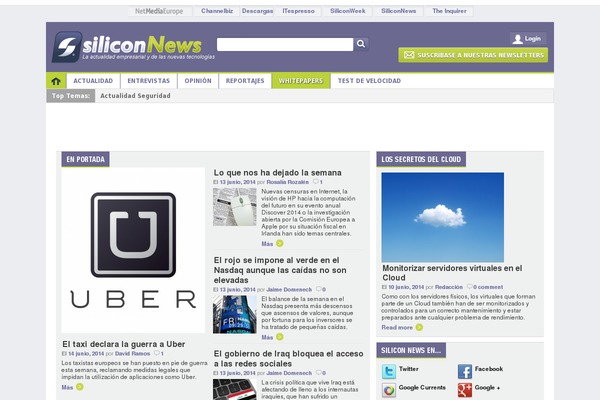The height and width of the screenshot is (400, 600).
Task: Click the SiliconNews logo
Action: [133, 47]
